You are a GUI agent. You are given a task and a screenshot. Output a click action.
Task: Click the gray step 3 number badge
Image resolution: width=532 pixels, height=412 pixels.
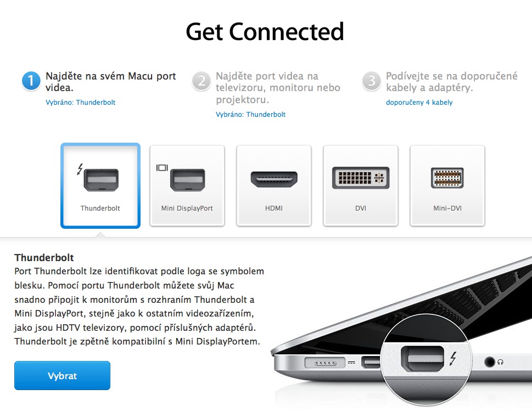click(x=372, y=81)
